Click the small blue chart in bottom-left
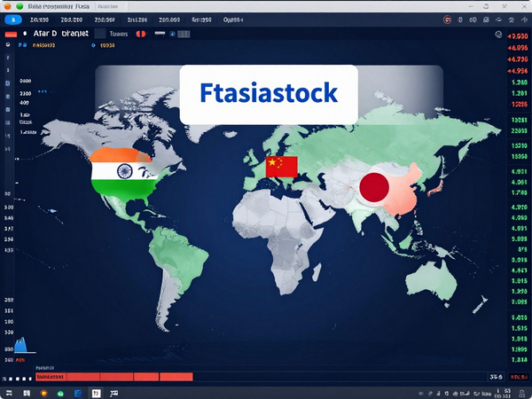This screenshot has height=399, width=532. pos(22,345)
